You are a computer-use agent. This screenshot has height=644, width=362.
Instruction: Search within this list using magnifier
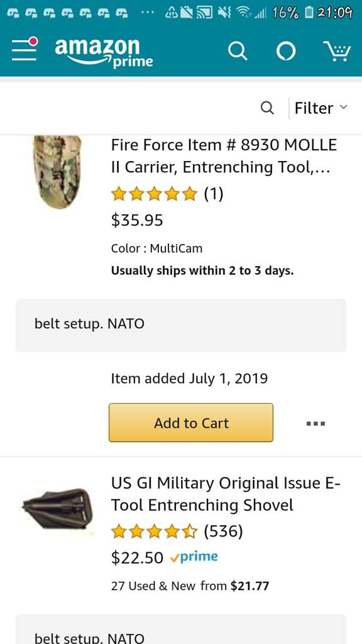[267, 108]
